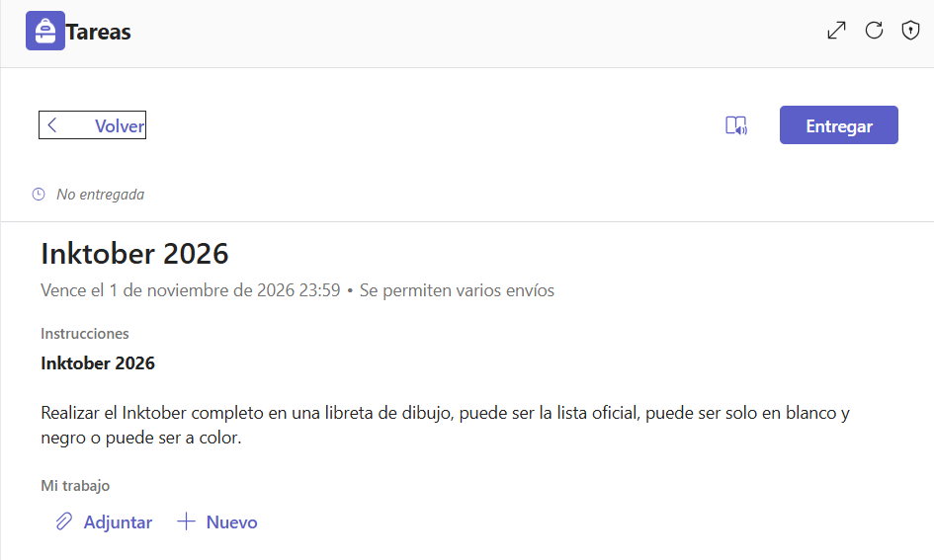
Task: Click the "Instrucciones" label
Action: coord(85,334)
